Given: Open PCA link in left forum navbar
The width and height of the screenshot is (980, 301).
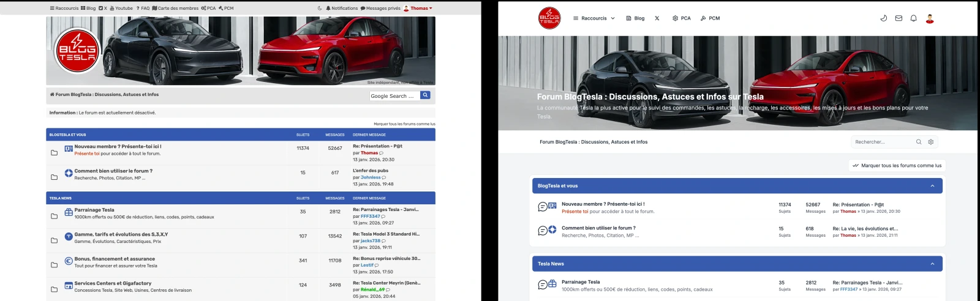Looking at the screenshot, I should coord(208,9).
